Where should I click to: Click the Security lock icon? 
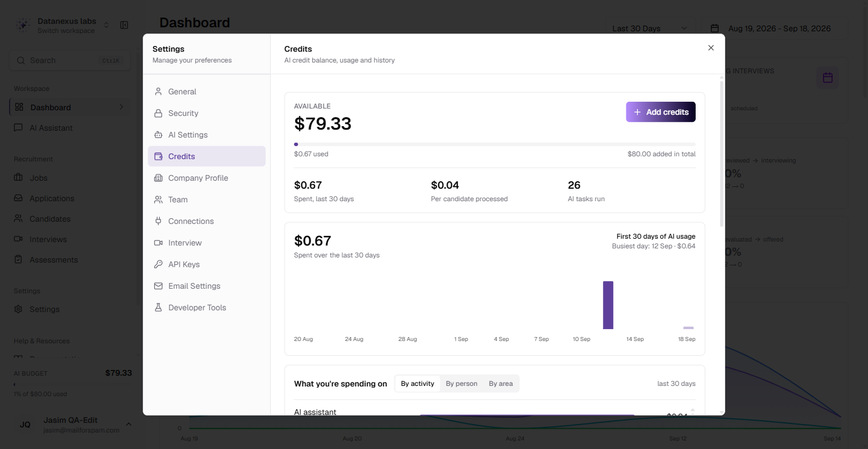point(158,113)
